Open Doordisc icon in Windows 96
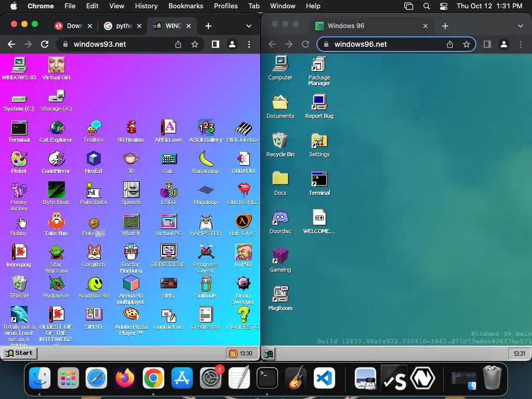Viewport: 532px width, 399px height. (x=280, y=222)
